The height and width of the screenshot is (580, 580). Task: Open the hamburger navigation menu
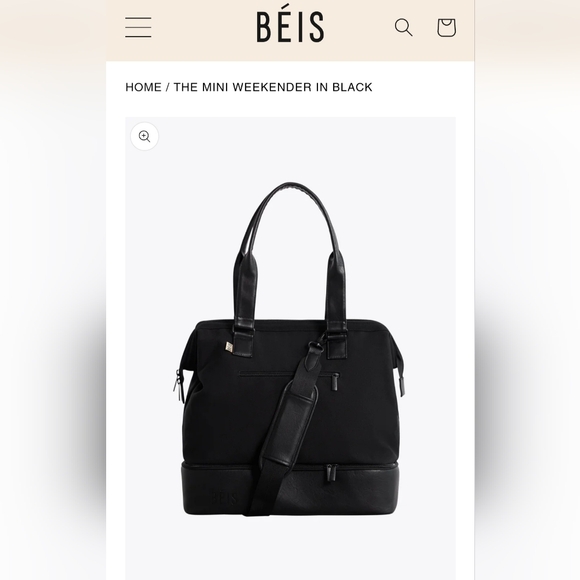point(138,27)
